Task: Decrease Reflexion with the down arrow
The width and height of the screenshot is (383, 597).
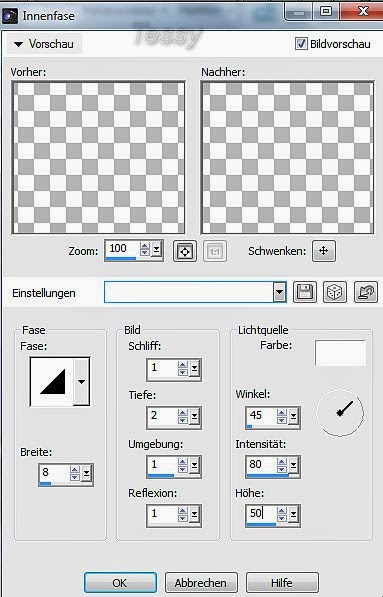Action: pyautogui.click(x=183, y=518)
